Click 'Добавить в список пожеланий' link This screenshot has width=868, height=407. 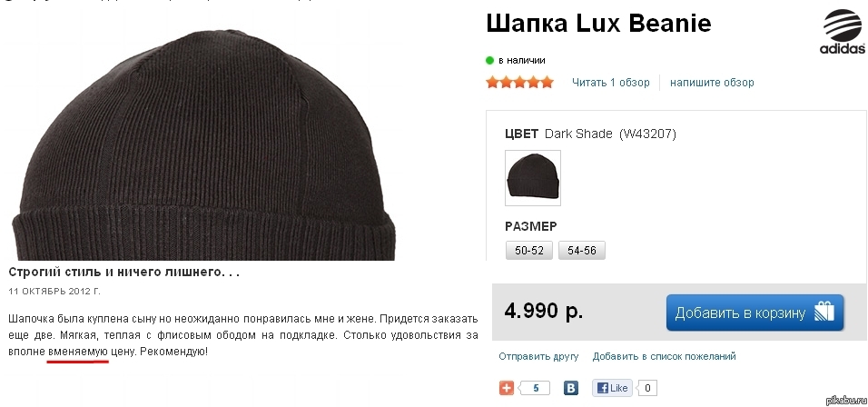[665, 356]
